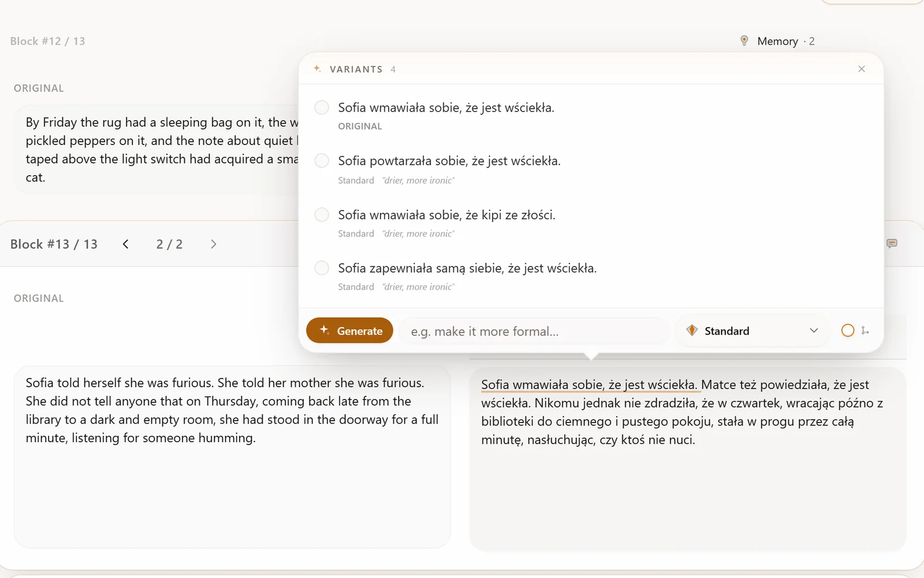
Task: Select the variant 'Sofia zapewniała samą siebie, że jest wściekła.'
Action: coord(322,268)
